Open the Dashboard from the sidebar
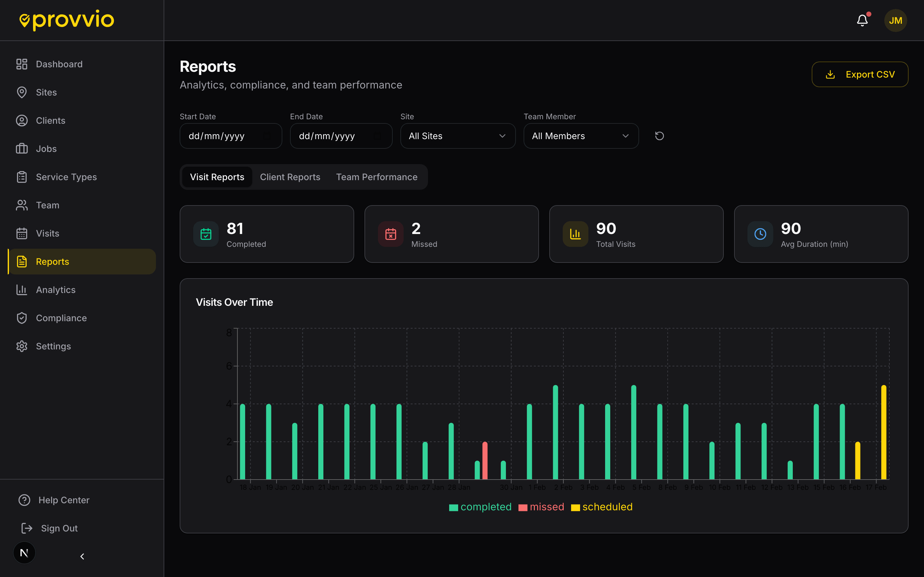This screenshot has width=924, height=577. pyautogui.click(x=60, y=64)
